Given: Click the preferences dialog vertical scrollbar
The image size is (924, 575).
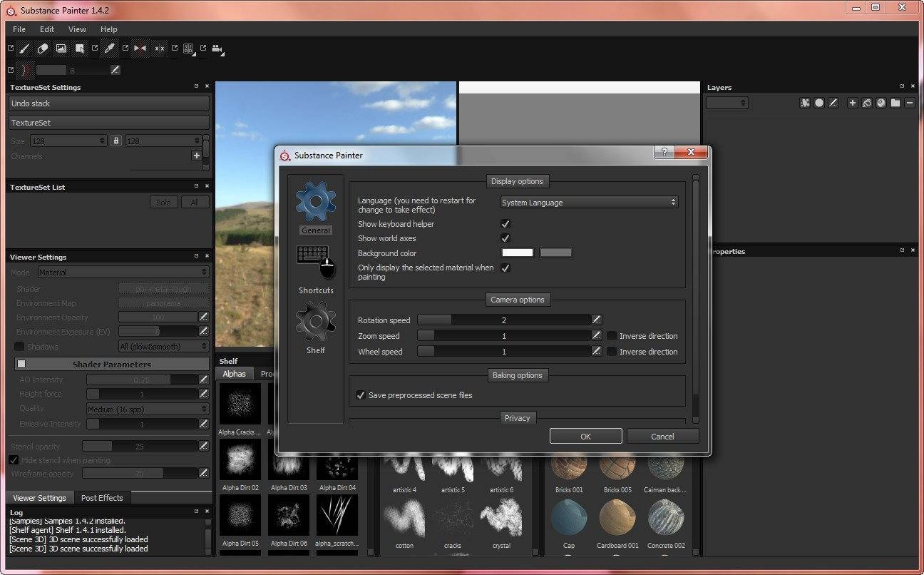Looking at the screenshot, I should click(696, 299).
